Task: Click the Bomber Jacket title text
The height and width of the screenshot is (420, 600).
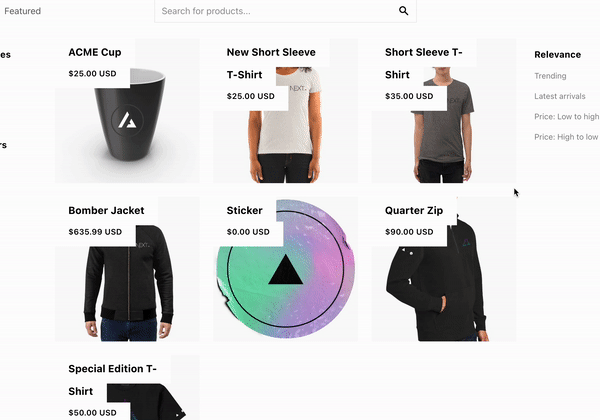Action: 106,210
